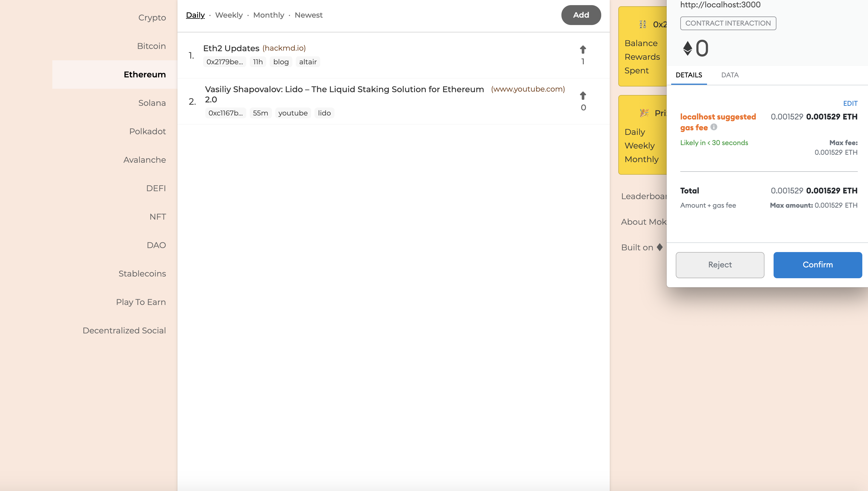Open the Vasiliy Shapovalov Lido post title

(x=344, y=94)
